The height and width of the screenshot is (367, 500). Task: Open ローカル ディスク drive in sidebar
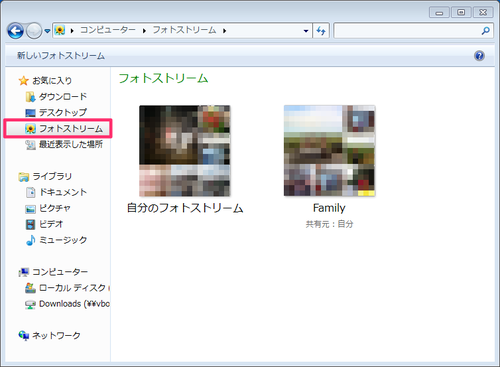tap(72, 288)
